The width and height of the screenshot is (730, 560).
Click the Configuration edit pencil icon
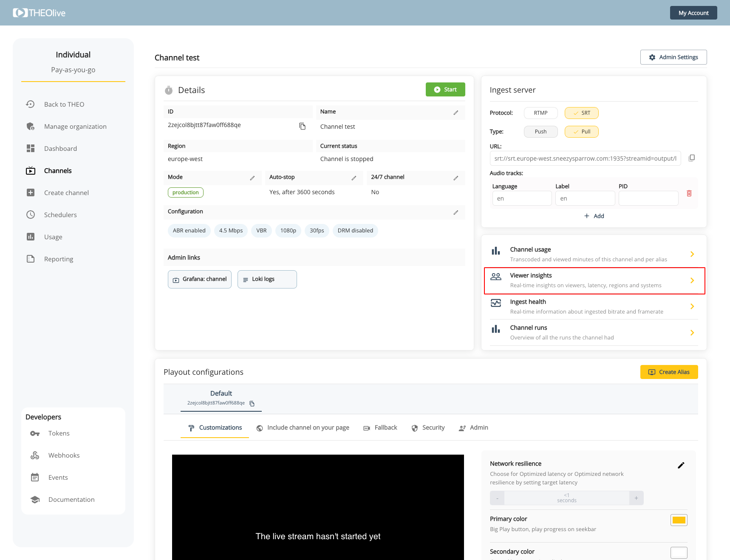click(456, 212)
